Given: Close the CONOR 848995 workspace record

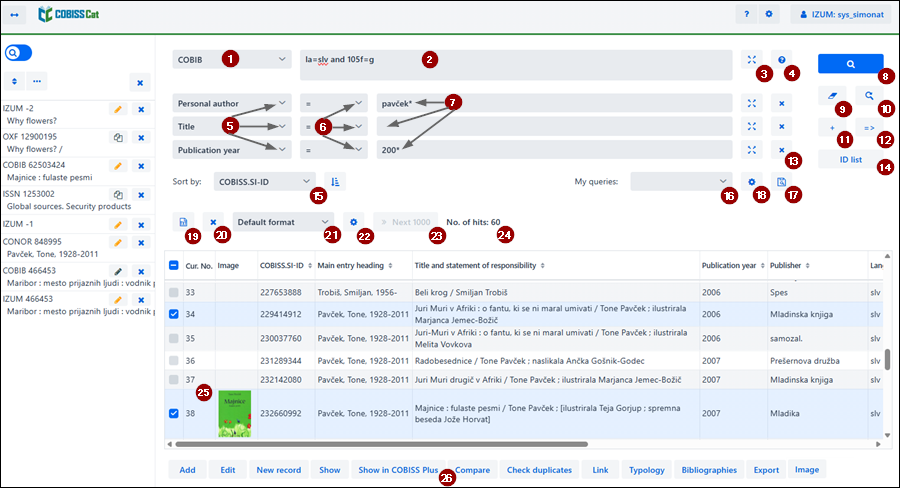Looking at the screenshot, I should click(x=141, y=242).
